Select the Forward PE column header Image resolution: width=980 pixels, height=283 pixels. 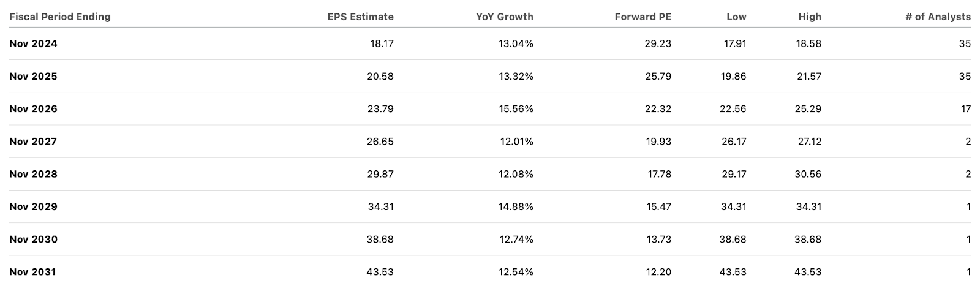click(643, 17)
